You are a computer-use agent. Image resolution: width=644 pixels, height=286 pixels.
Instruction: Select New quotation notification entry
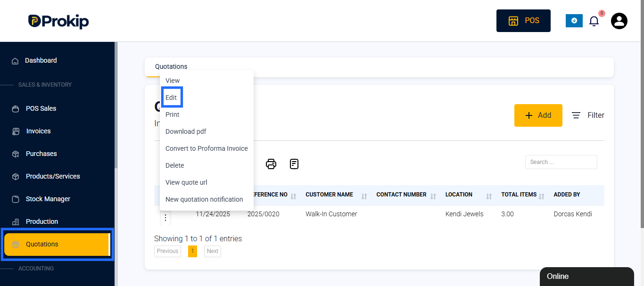tap(206, 199)
